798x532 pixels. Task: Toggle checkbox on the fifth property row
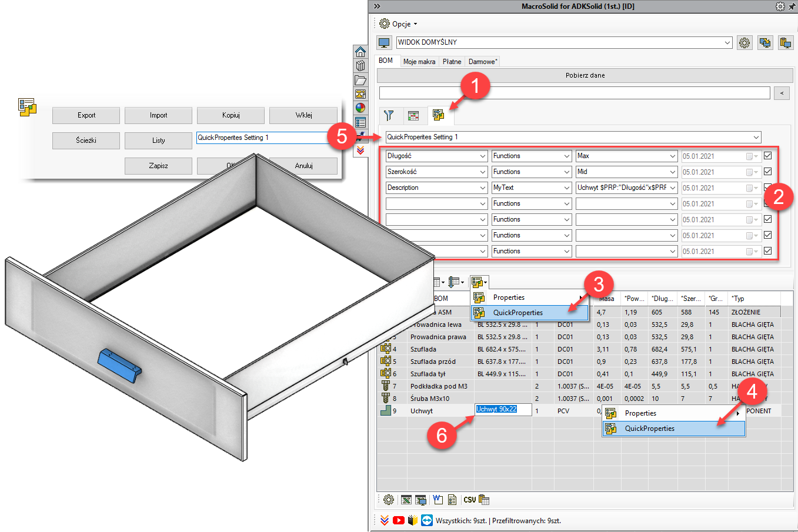[x=767, y=219]
